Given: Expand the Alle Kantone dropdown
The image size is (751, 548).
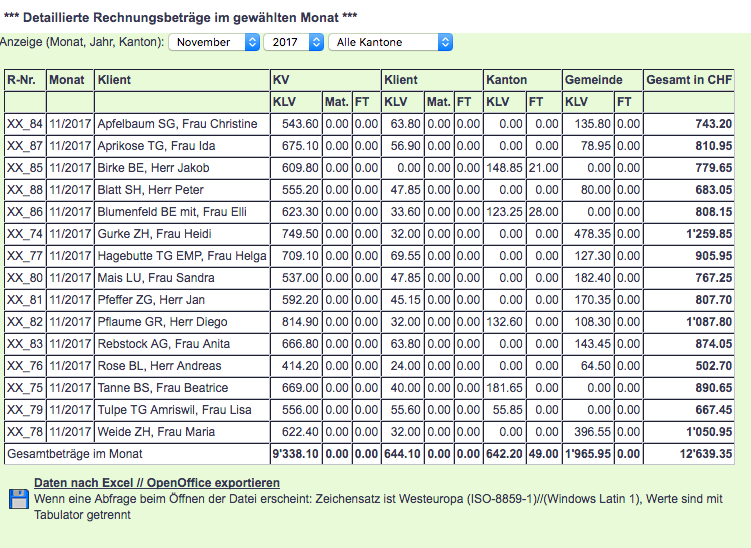Looking at the screenshot, I should tap(390, 42).
